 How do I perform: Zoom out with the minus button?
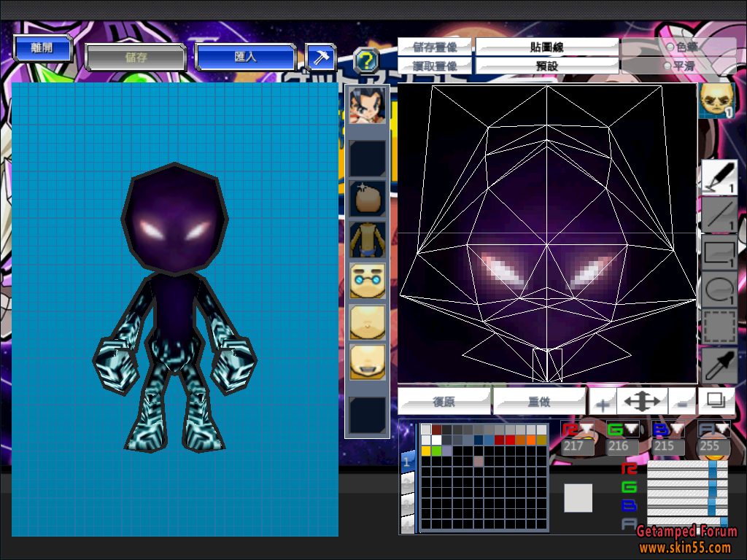pyautogui.click(x=682, y=402)
